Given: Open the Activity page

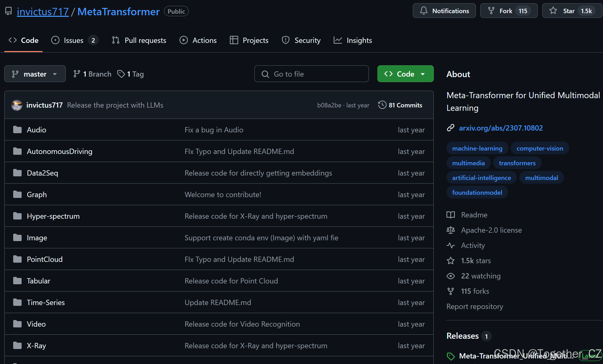Looking at the screenshot, I should (473, 245).
